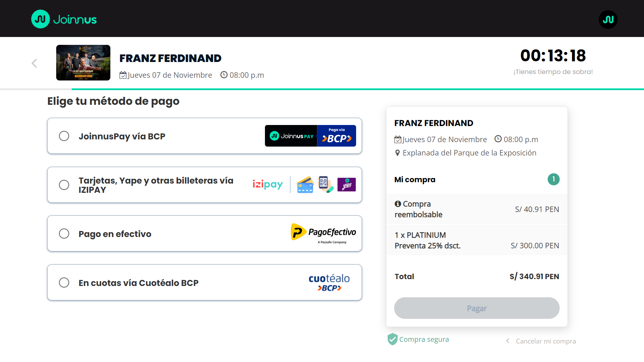Click the izipay logo
This screenshot has height=362, width=644.
click(x=268, y=185)
